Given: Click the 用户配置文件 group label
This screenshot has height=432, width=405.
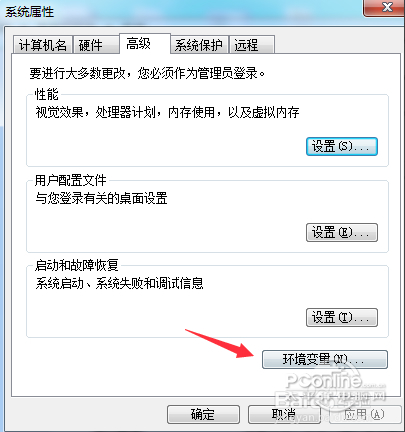Looking at the screenshot, I should [x=70, y=181].
